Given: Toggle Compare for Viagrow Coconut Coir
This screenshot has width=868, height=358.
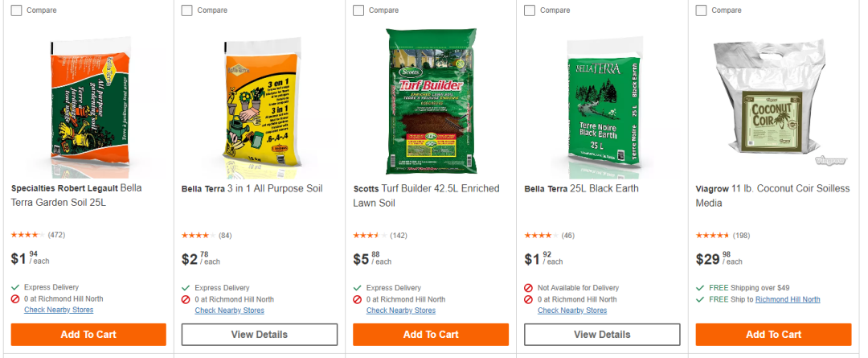Looking at the screenshot, I should 701,10.
